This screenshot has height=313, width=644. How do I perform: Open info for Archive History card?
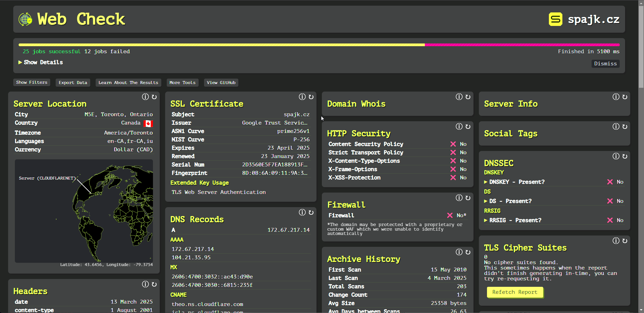click(x=459, y=252)
